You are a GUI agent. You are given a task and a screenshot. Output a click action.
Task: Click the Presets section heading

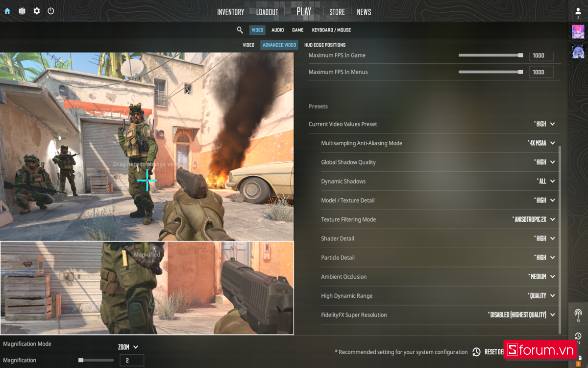318,106
